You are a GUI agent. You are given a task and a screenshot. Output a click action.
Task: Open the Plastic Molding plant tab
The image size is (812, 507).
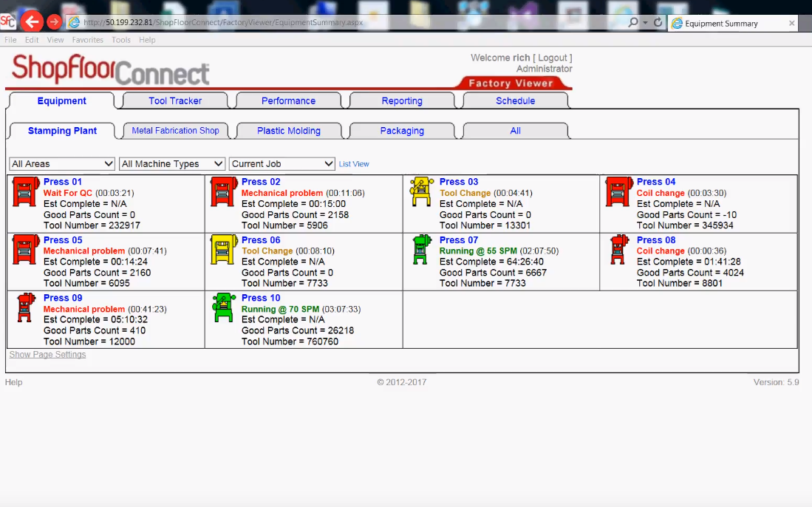click(x=288, y=131)
